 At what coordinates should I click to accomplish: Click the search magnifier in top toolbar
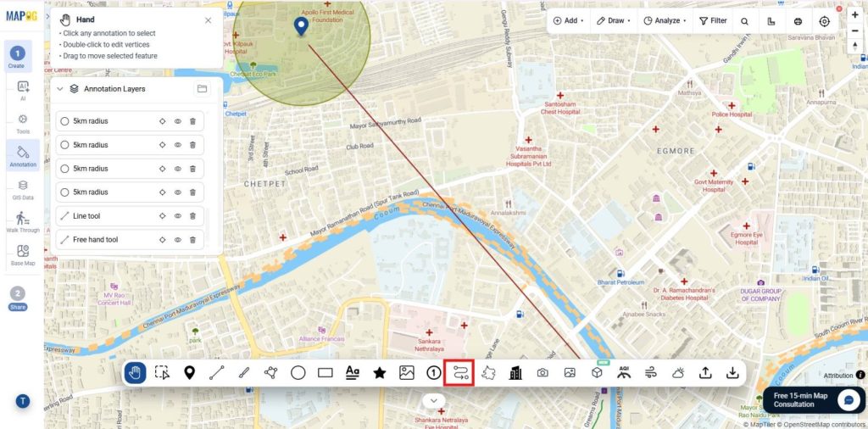[x=744, y=21]
